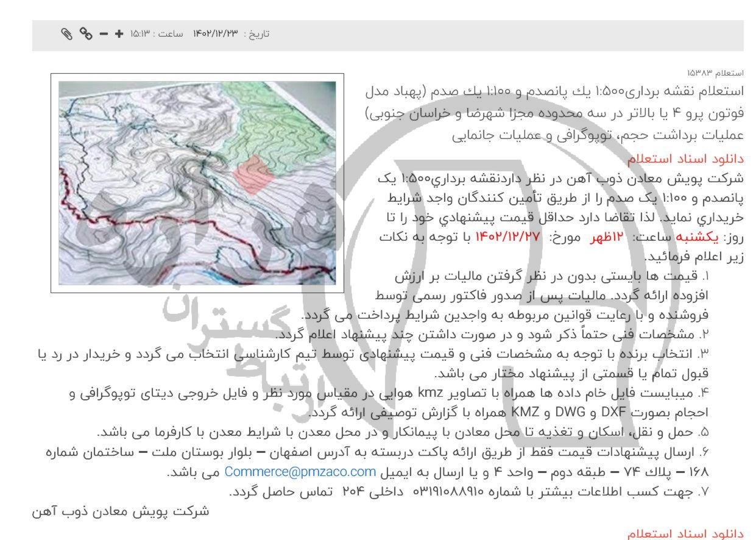This screenshot has height=540, width=756.
Task: Click the paperclip attachment icon
Action: coord(66,34)
